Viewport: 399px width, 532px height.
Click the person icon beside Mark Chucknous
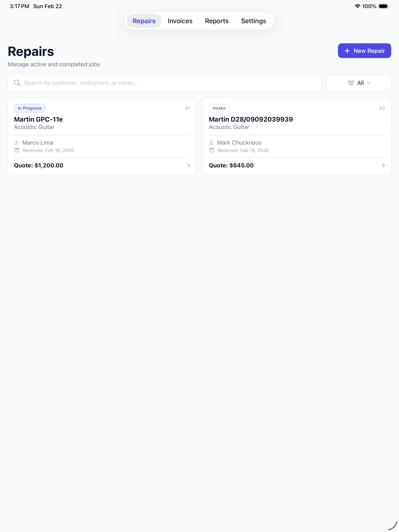point(211,142)
